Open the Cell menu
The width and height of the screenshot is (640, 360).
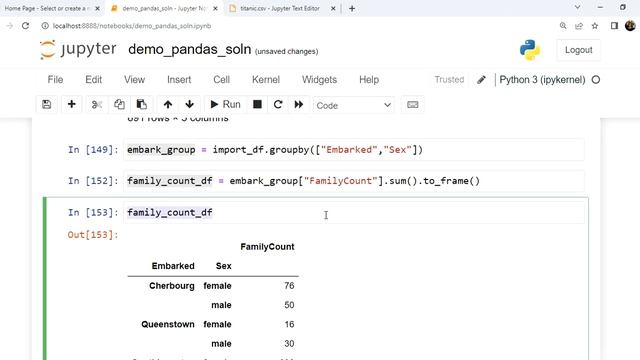(222, 80)
